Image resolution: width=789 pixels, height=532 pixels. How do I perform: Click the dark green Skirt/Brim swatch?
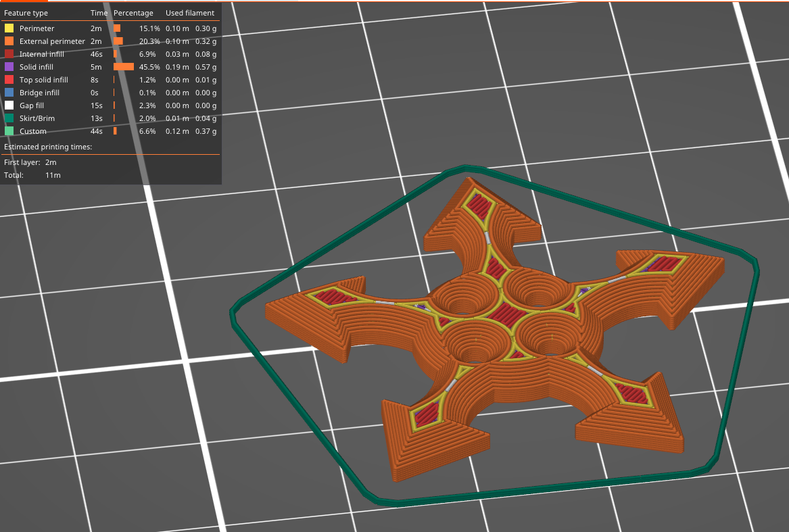[9, 118]
